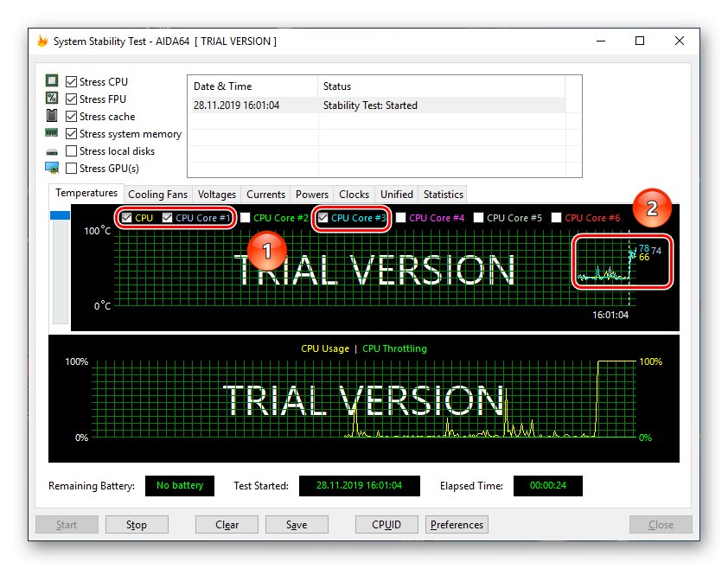728x569 pixels.
Task: Show CPU Core #2 in temperature graph
Action: tap(246, 218)
